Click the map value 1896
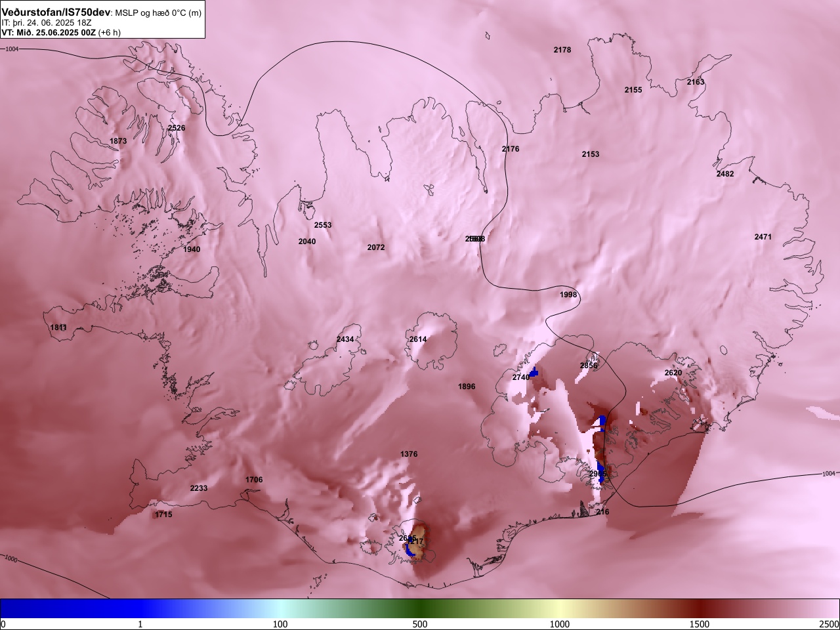The width and height of the screenshot is (840, 630). tap(467, 387)
